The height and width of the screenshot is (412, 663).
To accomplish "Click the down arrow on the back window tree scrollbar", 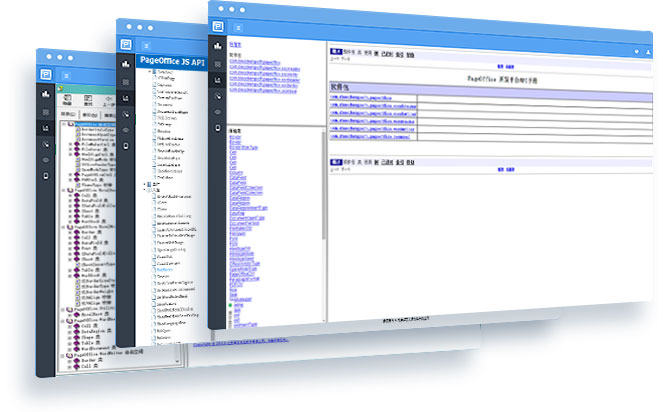I will 177,362.
